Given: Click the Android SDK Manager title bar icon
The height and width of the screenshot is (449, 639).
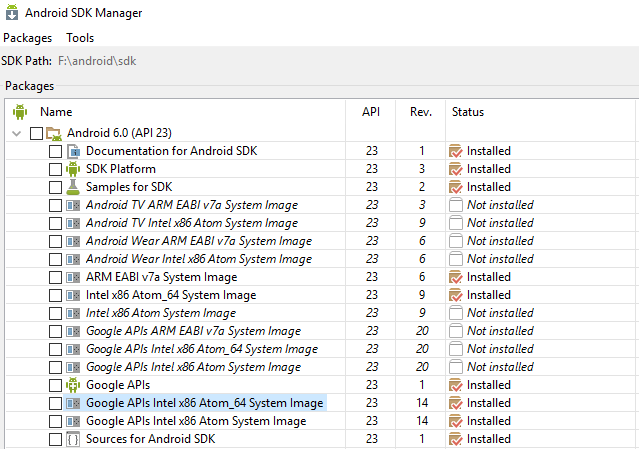Looking at the screenshot, I should pos(11,13).
